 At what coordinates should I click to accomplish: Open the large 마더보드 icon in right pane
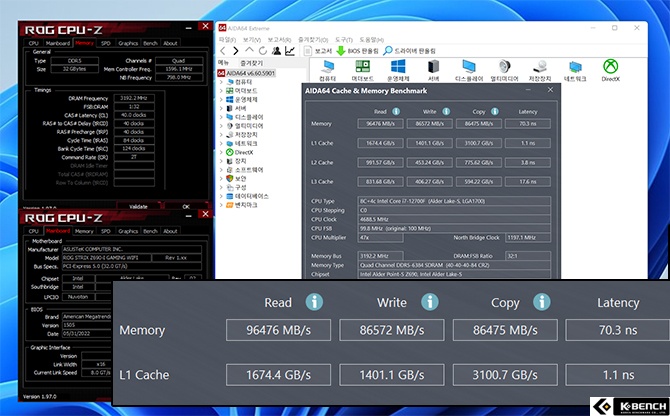click(363, 71)
